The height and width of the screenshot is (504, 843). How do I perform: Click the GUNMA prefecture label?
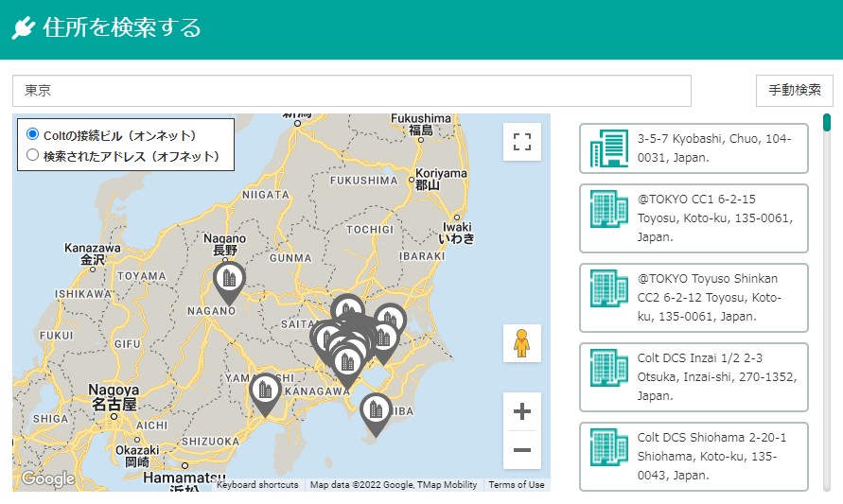pos(290,258)
